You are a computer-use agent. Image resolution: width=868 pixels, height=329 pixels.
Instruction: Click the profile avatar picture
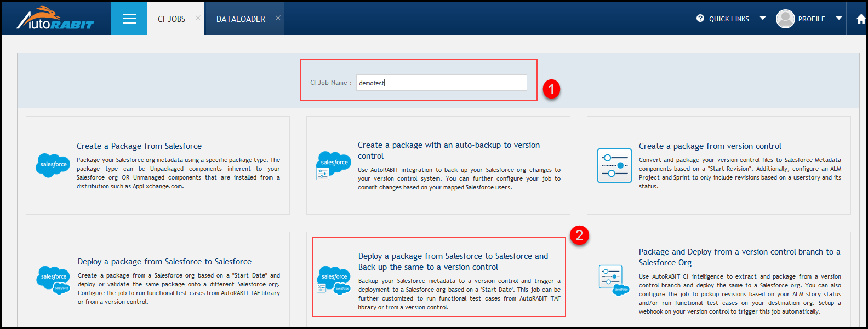click(785, 19)
